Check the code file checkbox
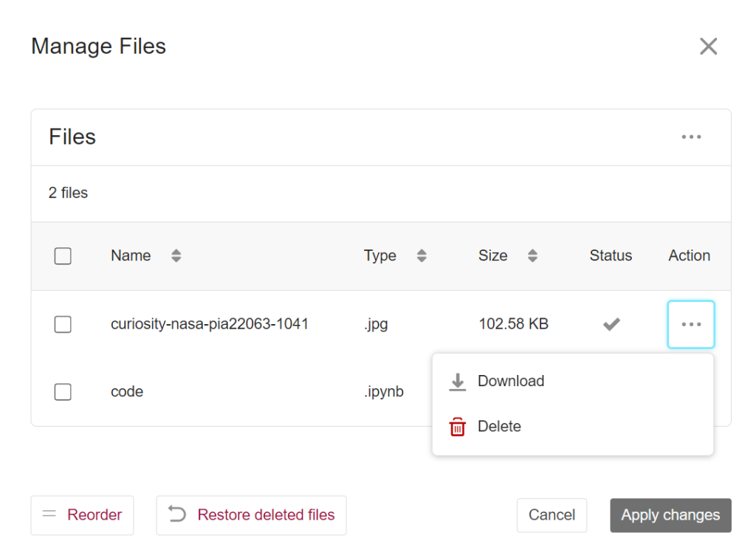The width and height of the screenshot is (756, 550). tap(63, 392)
